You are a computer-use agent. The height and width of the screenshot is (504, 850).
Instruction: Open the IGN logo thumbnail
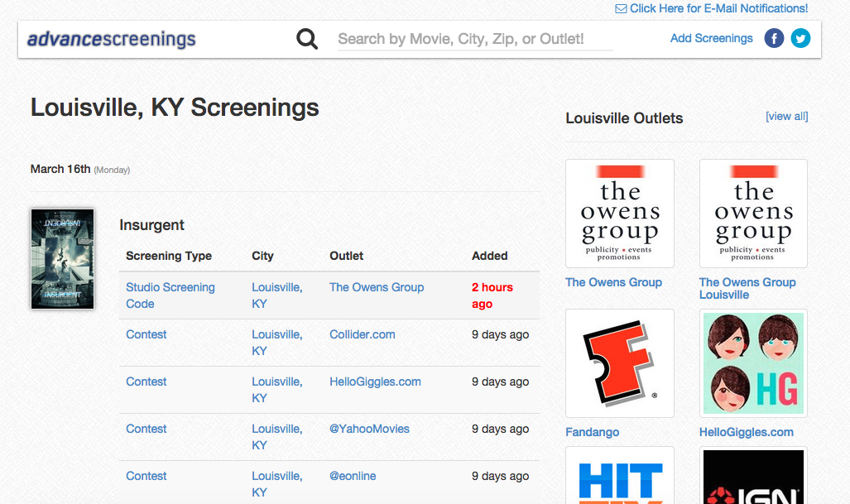[753, 475]
